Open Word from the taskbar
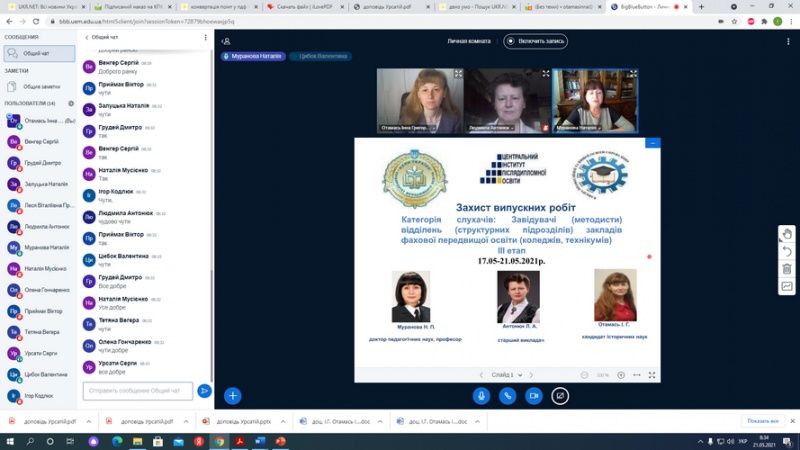Image resolution: width=800 pixels, height=450 pixels. tap(260, 441)
